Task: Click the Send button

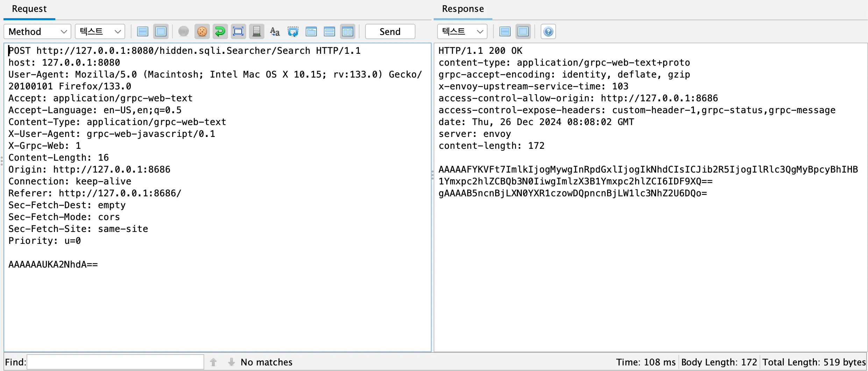Action: [x=390, y=31]
